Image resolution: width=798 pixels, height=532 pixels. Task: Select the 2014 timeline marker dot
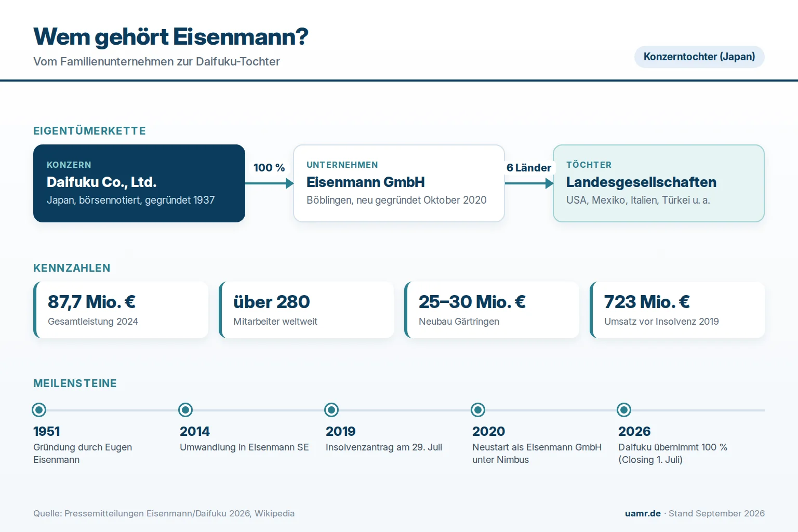coord(185,410)
